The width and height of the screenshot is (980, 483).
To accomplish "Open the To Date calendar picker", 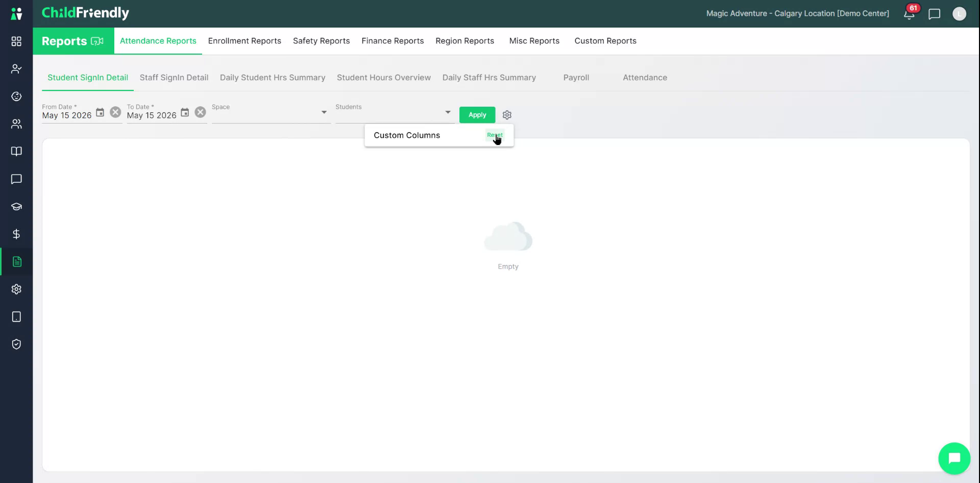I will [185, 112].
